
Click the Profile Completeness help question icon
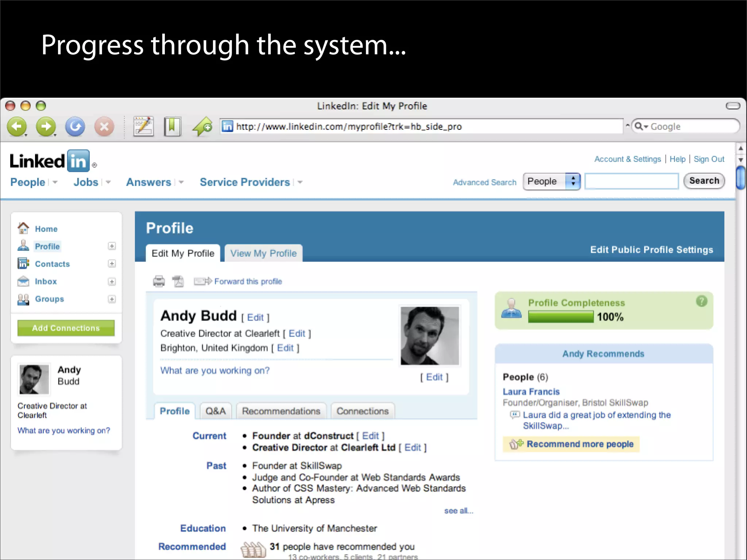701,301
